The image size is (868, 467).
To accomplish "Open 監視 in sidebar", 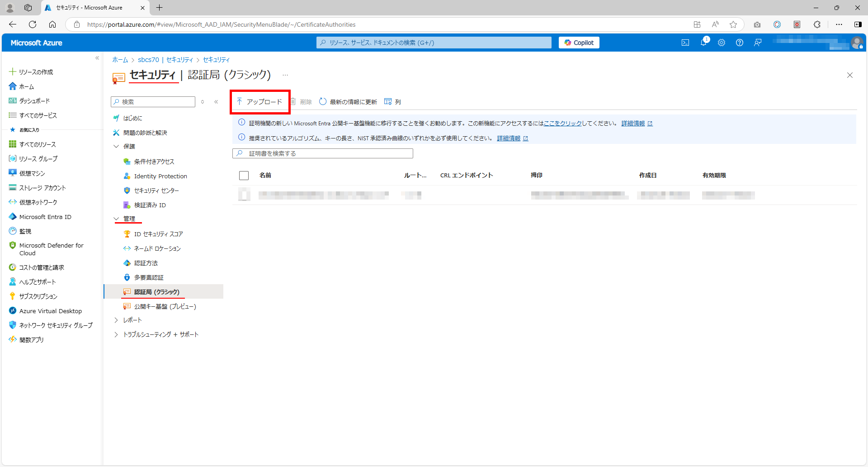I will point(25,231).
